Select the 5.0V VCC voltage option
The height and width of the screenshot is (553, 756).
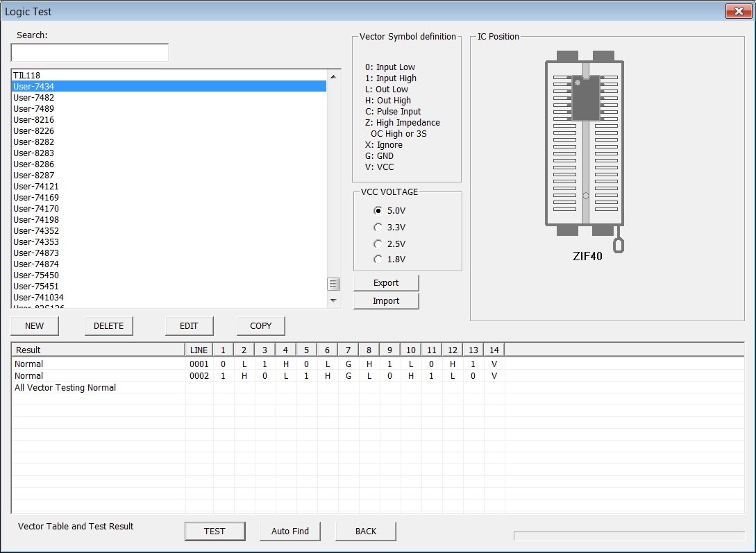(389, 210)
